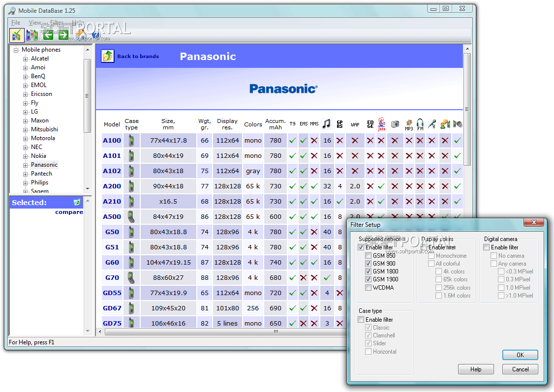Screen dimensions: 554x392
Task: Collapse the Mobile phones root node
Action: (x=16, y=50)
